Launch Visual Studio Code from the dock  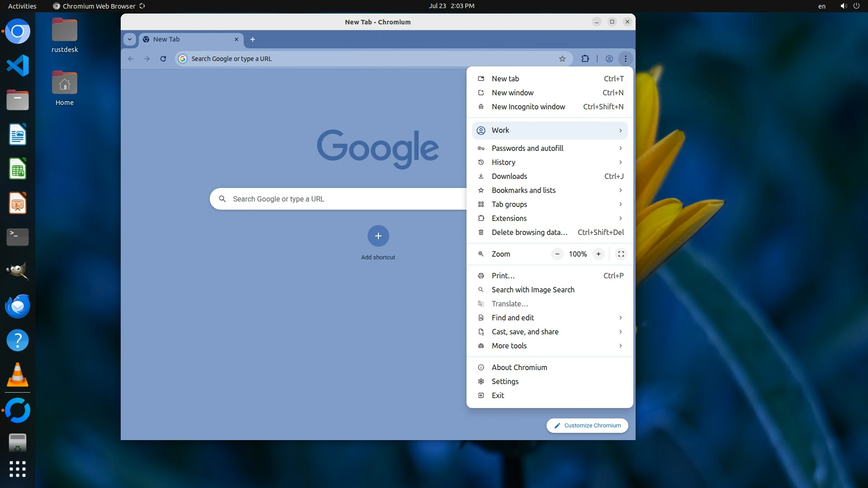click(x=18, y=66)
